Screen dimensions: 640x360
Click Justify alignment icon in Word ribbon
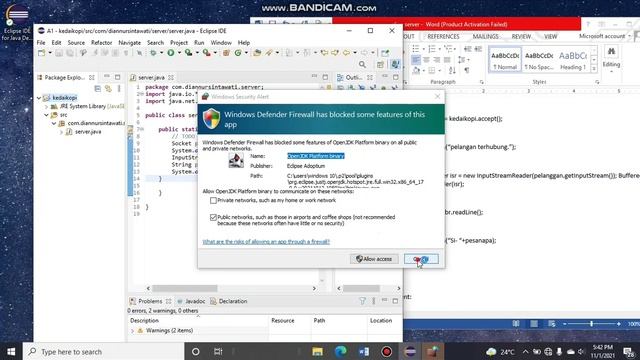click(447, 60)
